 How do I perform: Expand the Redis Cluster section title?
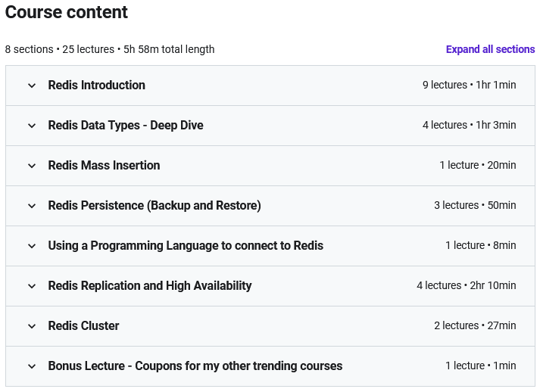(x=83, y=326)
